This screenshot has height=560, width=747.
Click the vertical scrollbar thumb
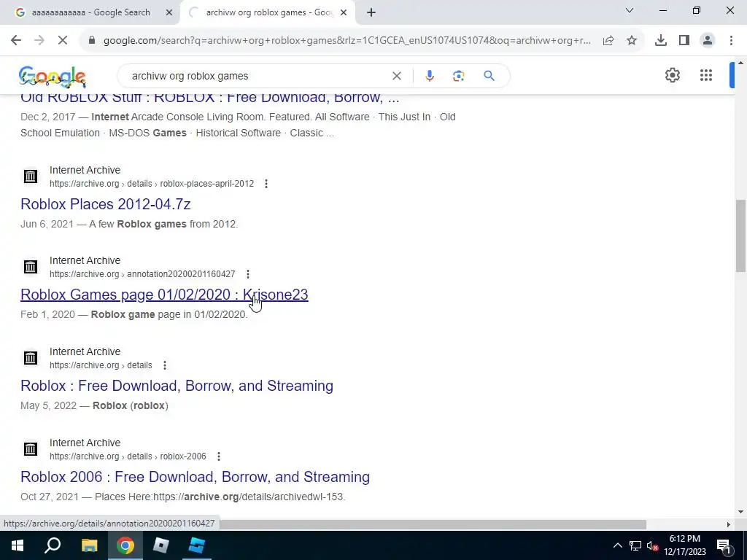click(x=740, y=236)
